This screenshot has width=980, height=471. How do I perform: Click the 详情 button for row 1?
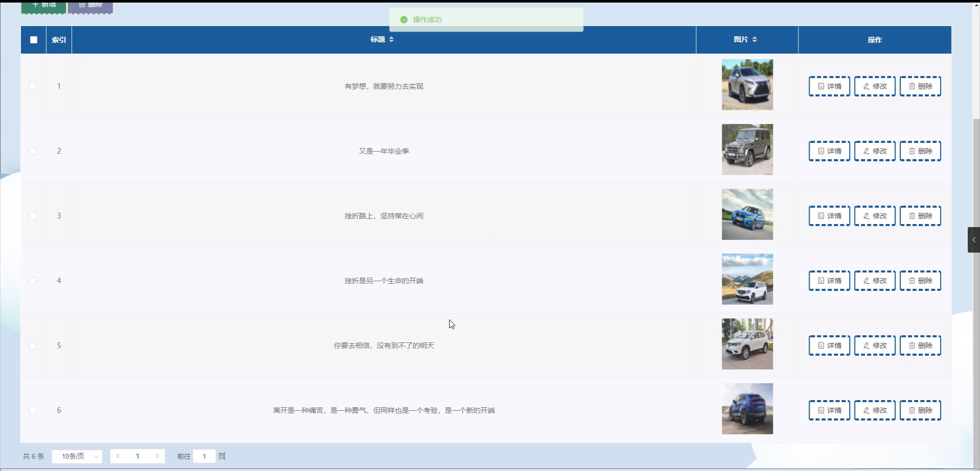coord(829,86)
